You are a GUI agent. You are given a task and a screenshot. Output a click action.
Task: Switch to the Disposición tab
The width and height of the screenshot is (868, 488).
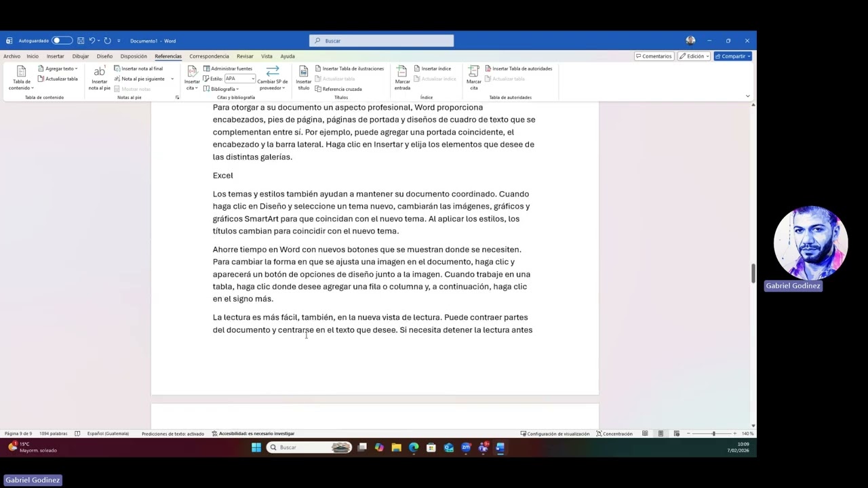click(x=134, y=56)
